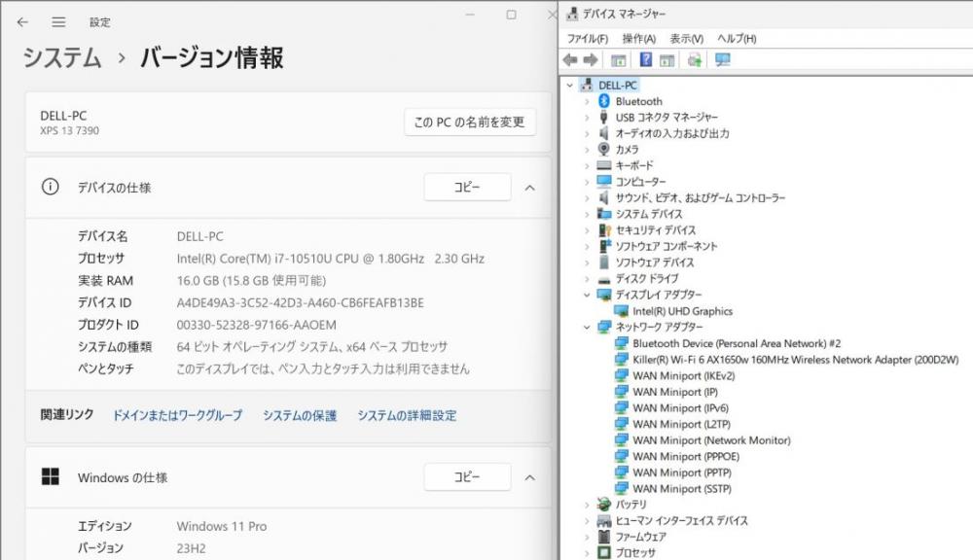Expand the ソフトウェア コンポーネント node
This screenshot has width=973, height=560.
[x=587, y=246]
